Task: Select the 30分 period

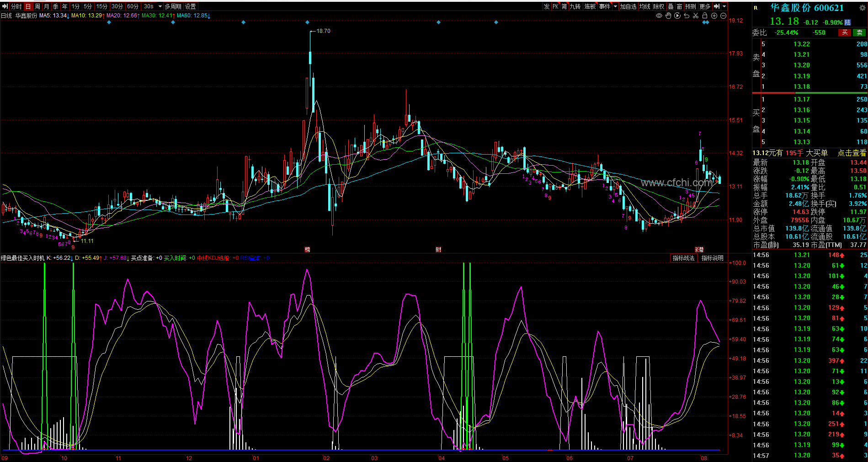Action: click(x=117, y=6)
